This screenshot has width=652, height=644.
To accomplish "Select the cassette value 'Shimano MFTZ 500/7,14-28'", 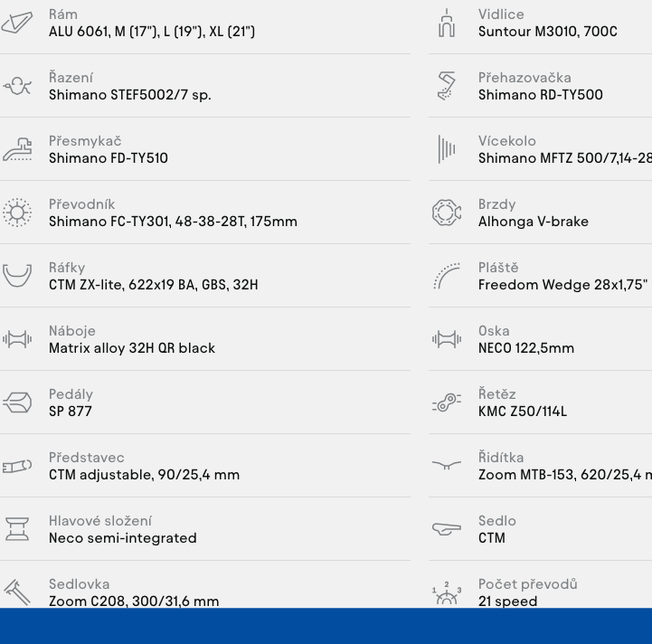I will click(565, 158).
